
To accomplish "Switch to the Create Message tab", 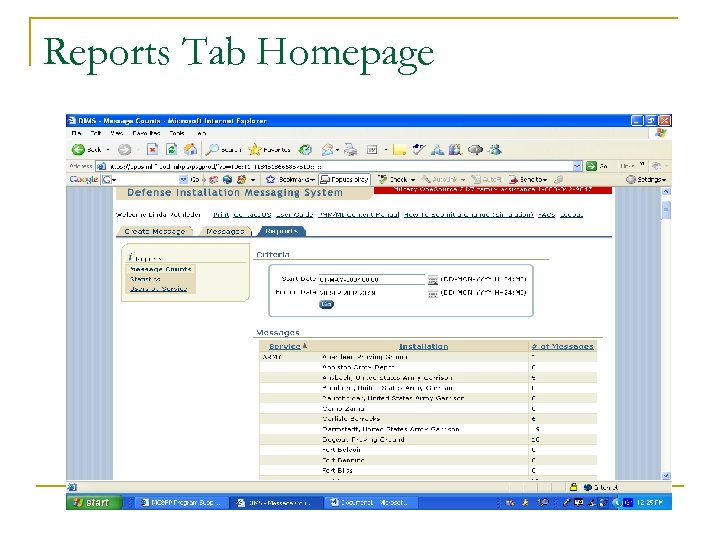I will pos(155,231).
